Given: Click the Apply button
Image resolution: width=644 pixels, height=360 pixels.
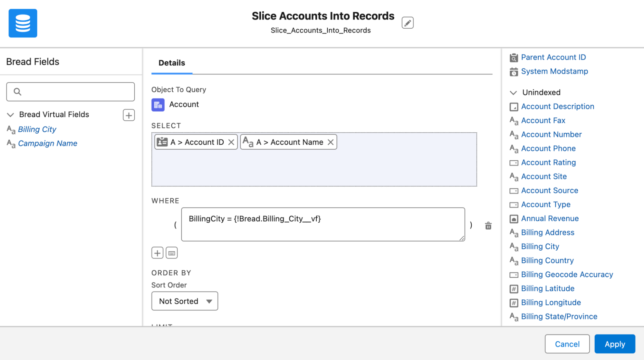Looking at the screenshot, I should (614, 344).
